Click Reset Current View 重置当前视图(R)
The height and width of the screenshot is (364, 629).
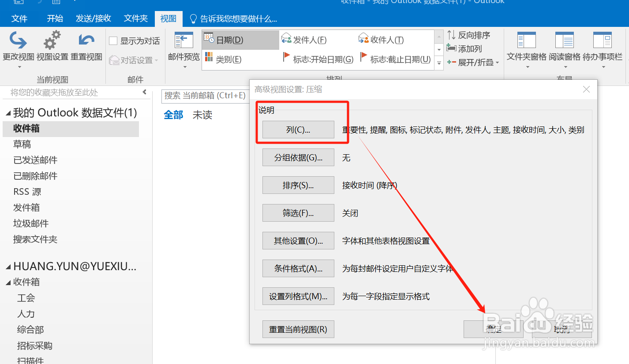tap(298, 329)
